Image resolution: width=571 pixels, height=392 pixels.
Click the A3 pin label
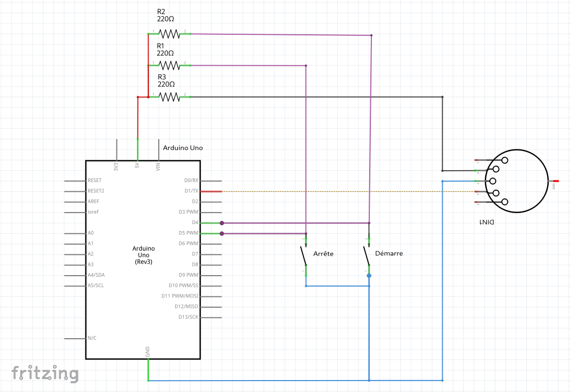(90, 264)
